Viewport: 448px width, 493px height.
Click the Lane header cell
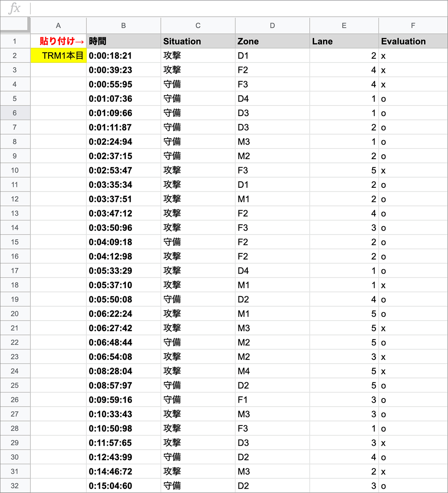tap(344, 41)
